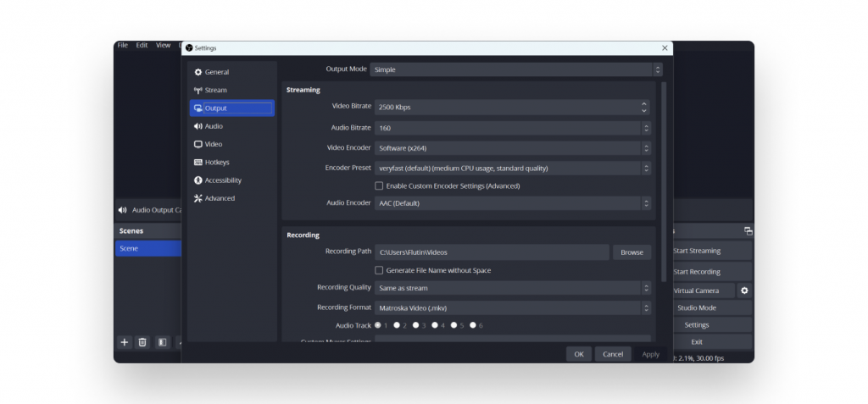The height and width of the screenshot is (404, 868).
Task: Select audio track 5 radio button
Action: 453,325
